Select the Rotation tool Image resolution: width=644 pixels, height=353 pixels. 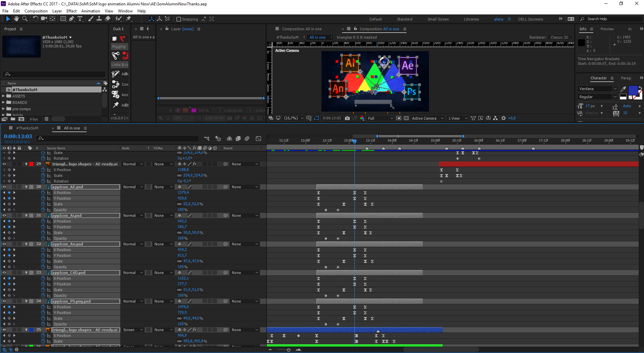(x=35, y=19)
